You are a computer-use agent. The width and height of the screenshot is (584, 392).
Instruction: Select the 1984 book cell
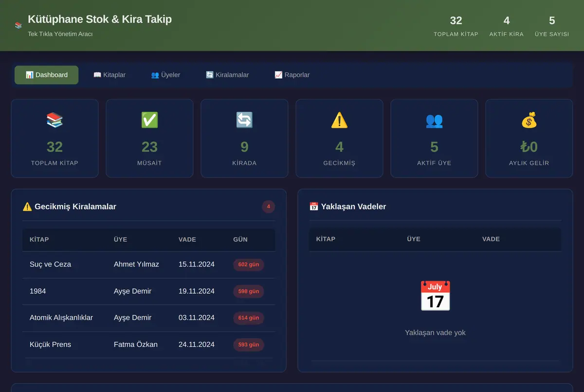(37, 291)
